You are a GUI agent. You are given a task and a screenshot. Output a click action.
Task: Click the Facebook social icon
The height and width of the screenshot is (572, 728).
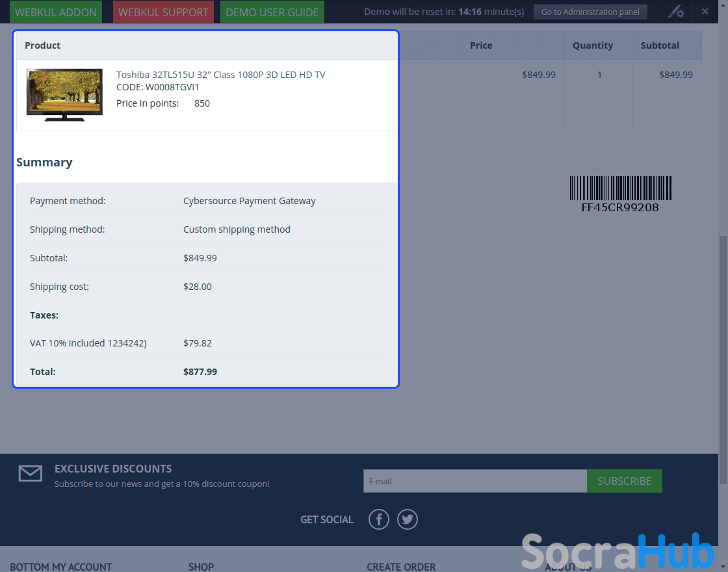pos(379,519)
